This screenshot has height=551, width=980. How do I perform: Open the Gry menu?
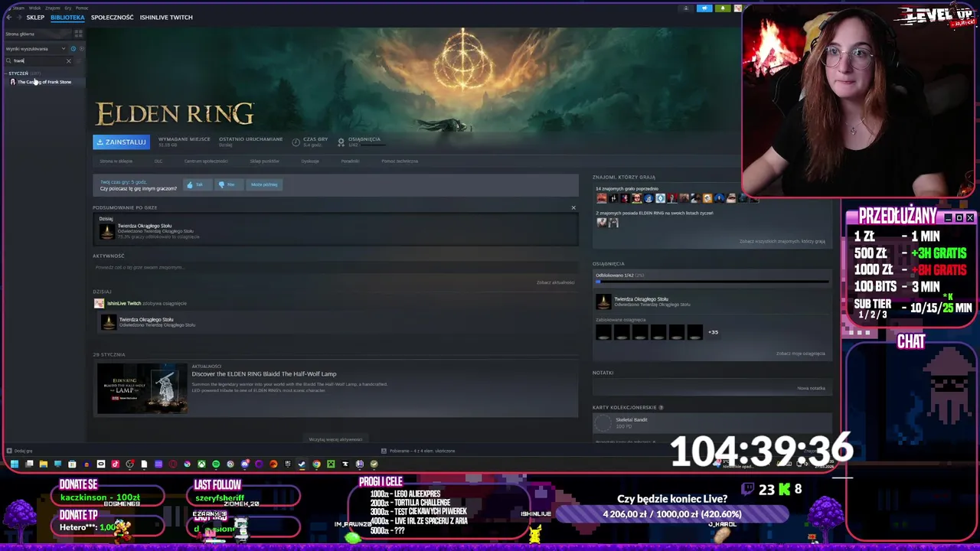pos(67,8)
